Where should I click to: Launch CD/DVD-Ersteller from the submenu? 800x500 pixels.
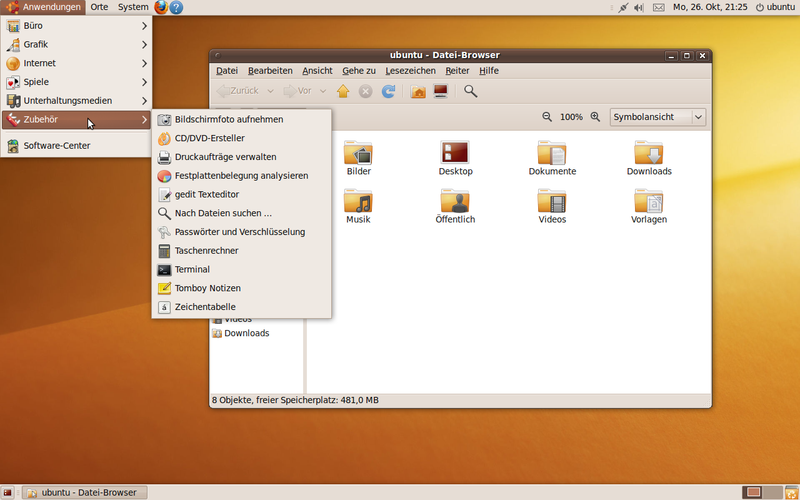(241, 138)
